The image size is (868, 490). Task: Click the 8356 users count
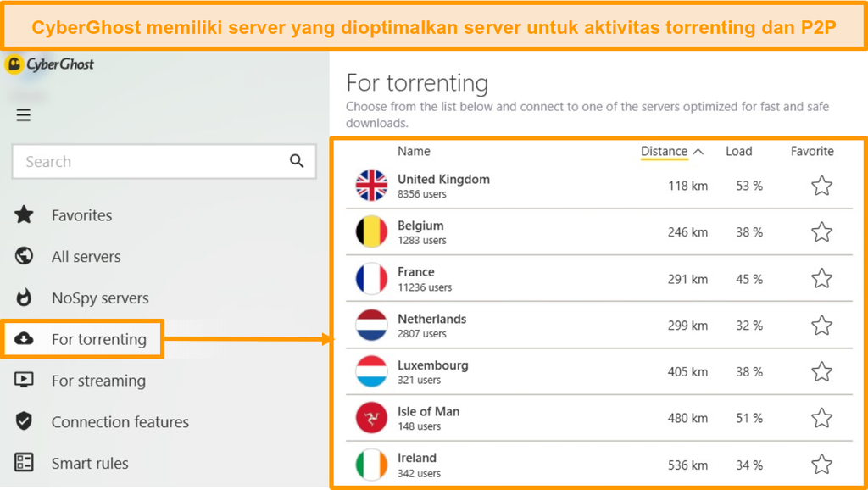click(422, 194)
